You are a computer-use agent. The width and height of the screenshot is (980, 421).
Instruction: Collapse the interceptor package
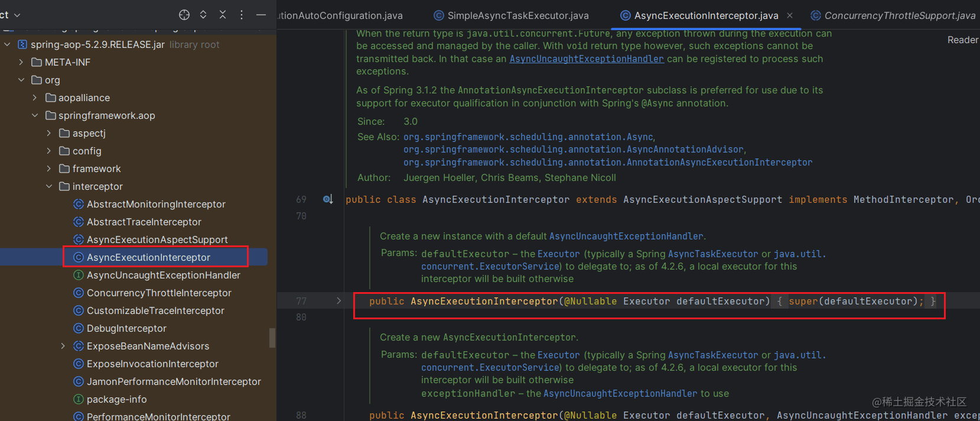coord(49,186)
